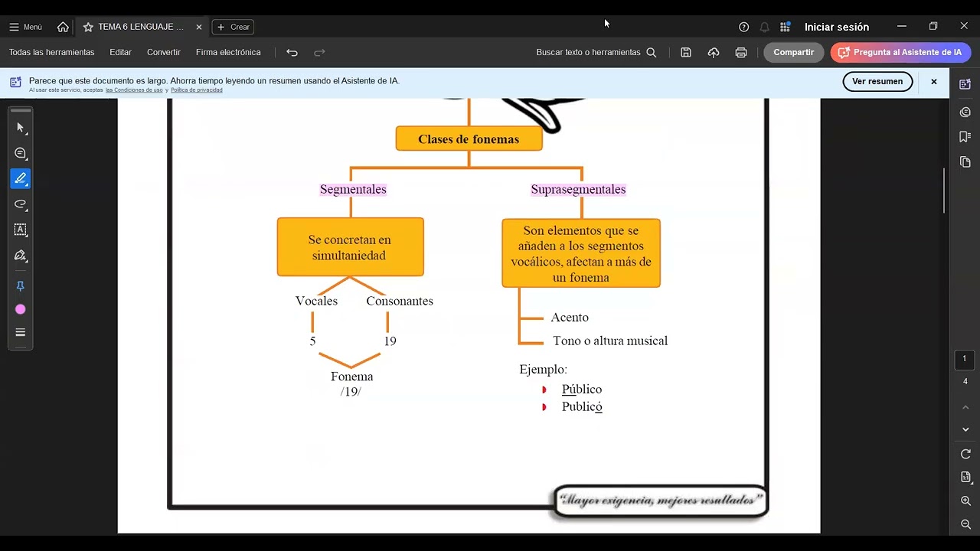This screenshot has width=980, height=551.
Task: Dismiss the AI summary banner
Action: tap(933, 81)
